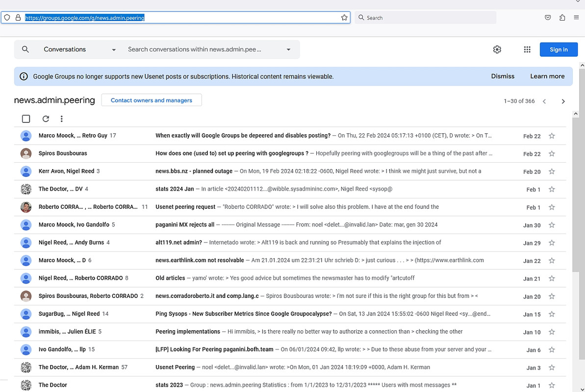Dismiss the Usenet notice banner
The width and height of the screenshot is (585, 392).
pos(502,76)
